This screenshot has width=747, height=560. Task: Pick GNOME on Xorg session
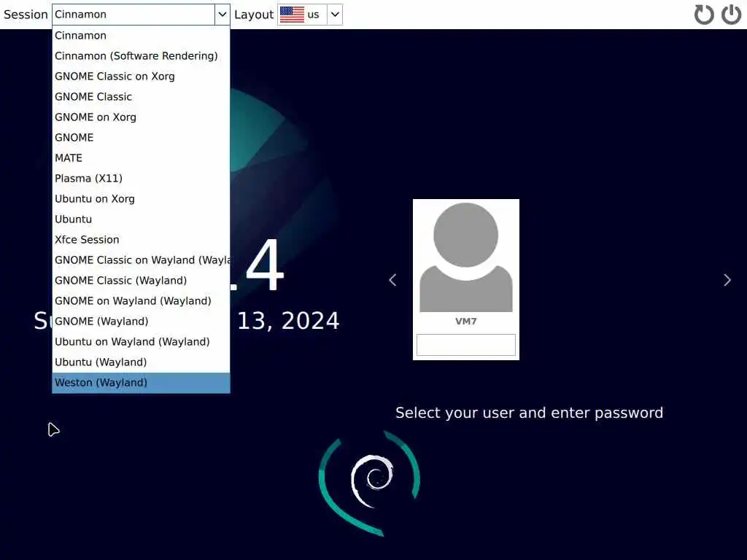pos(141,117)
